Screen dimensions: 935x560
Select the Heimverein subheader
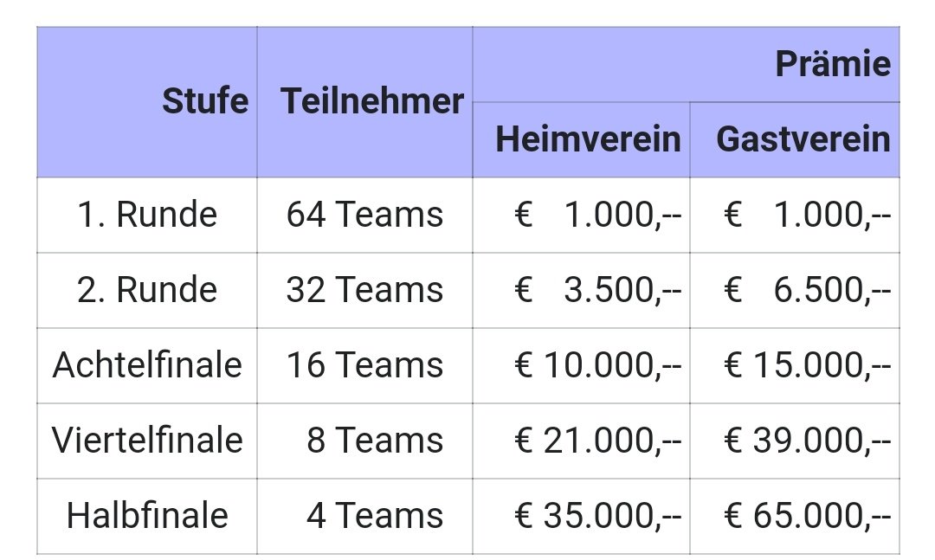(x=582, y=139)
